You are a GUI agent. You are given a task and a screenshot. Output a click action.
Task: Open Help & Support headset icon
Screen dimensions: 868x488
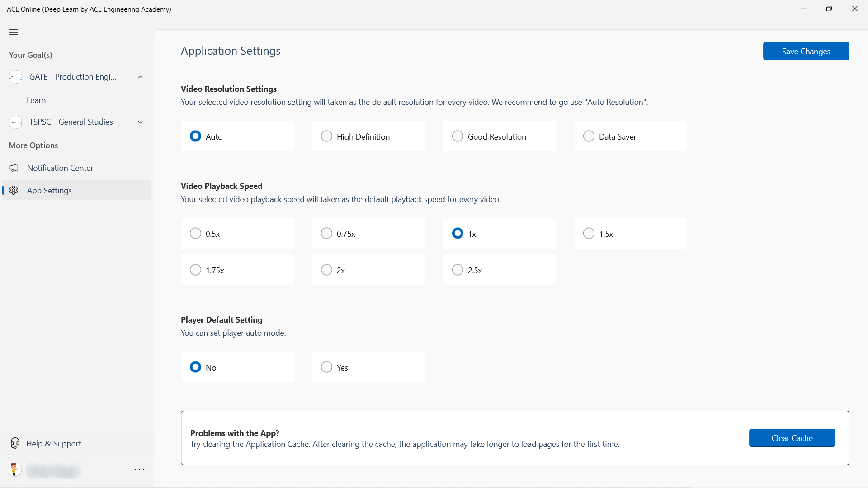point(15,443)
